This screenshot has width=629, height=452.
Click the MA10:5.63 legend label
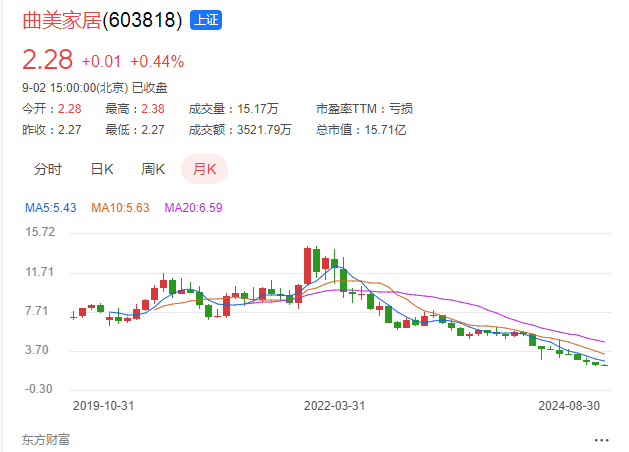tap(120, 208)
